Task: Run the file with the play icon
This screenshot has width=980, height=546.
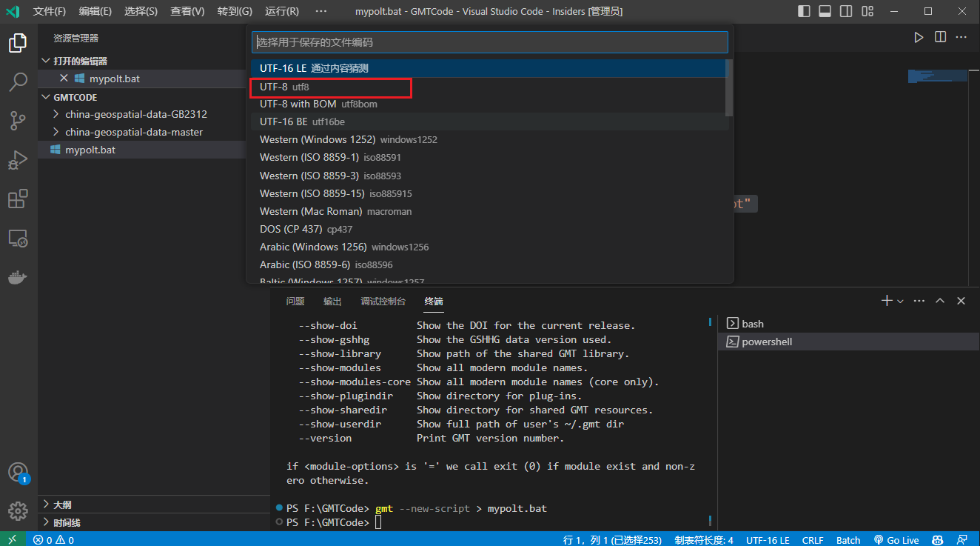Action: [x=919, y=37]
